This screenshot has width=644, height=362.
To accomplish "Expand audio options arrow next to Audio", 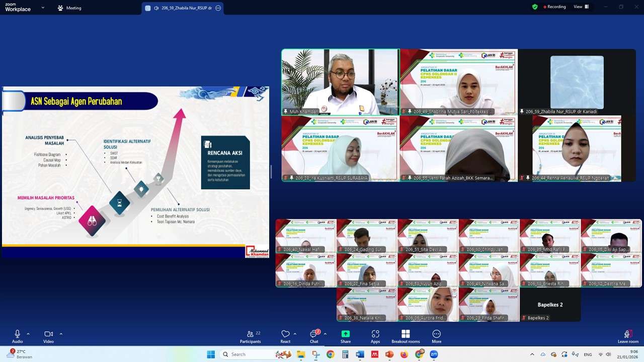I will pos(28,334).
